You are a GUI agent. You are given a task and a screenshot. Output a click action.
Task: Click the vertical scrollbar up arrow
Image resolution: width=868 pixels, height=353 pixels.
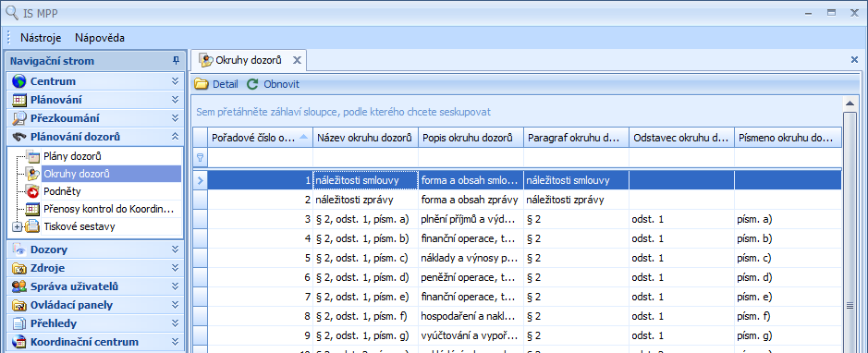[850, 103]
